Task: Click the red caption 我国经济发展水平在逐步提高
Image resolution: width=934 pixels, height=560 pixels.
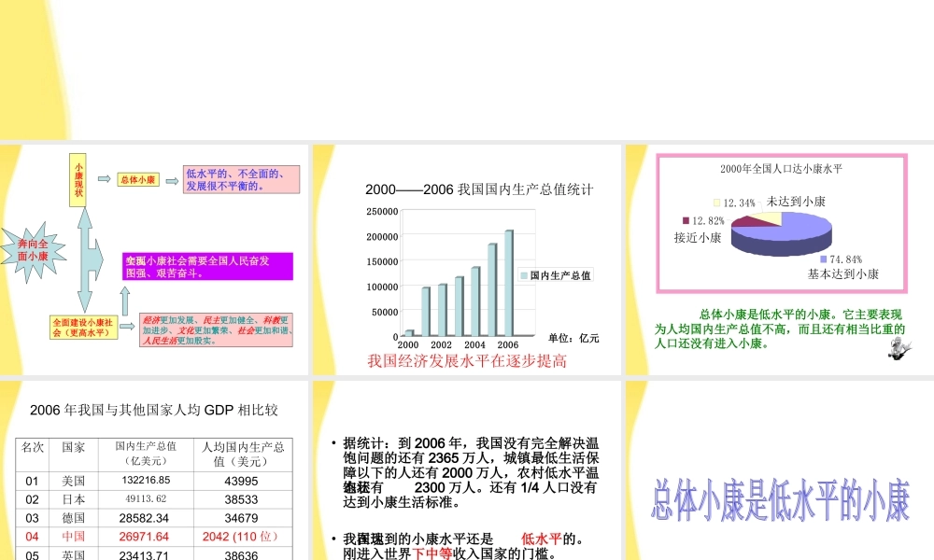Action: point(467,360)
